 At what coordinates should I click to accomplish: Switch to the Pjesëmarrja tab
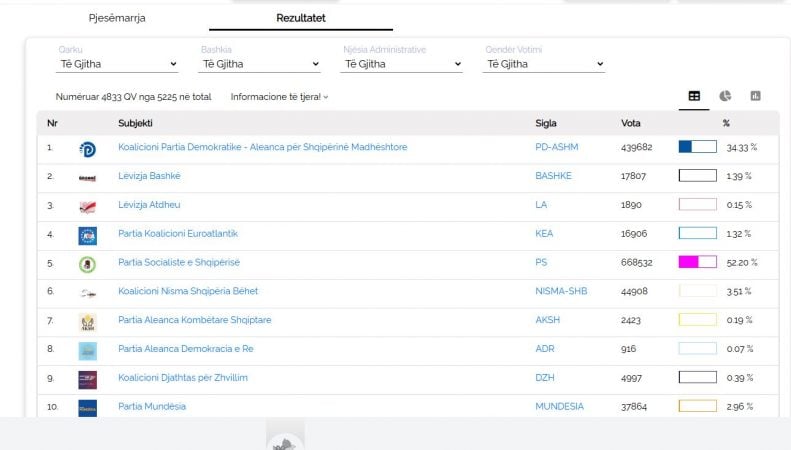click(117, 18)
